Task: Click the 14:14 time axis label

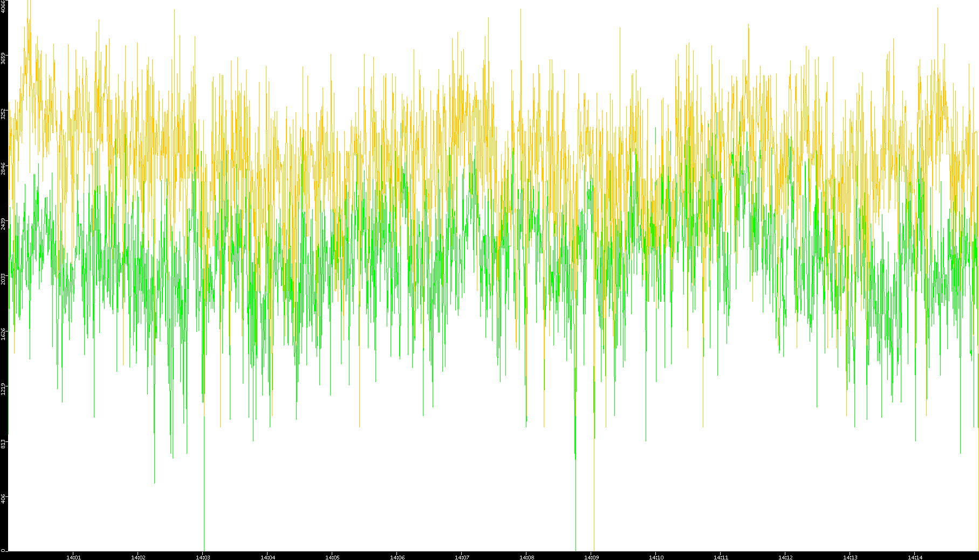Action: point(915,557)
